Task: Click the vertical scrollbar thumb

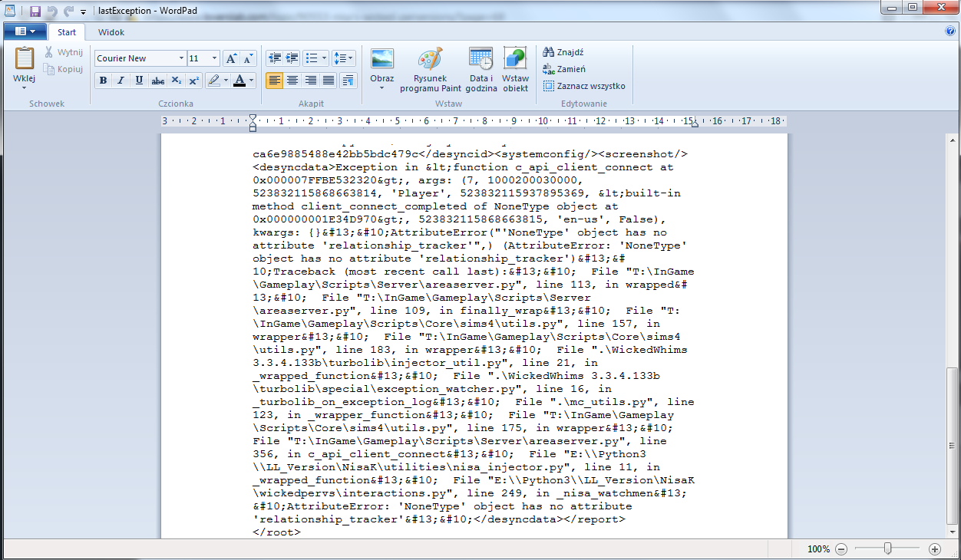Action: click(x=953, y=445)
